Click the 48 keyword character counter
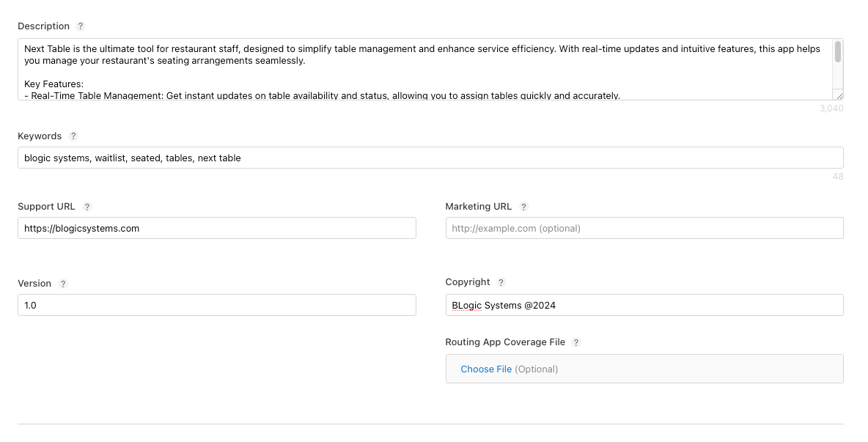The width and height of the screenshot is (868, 442). pos(838,176)
